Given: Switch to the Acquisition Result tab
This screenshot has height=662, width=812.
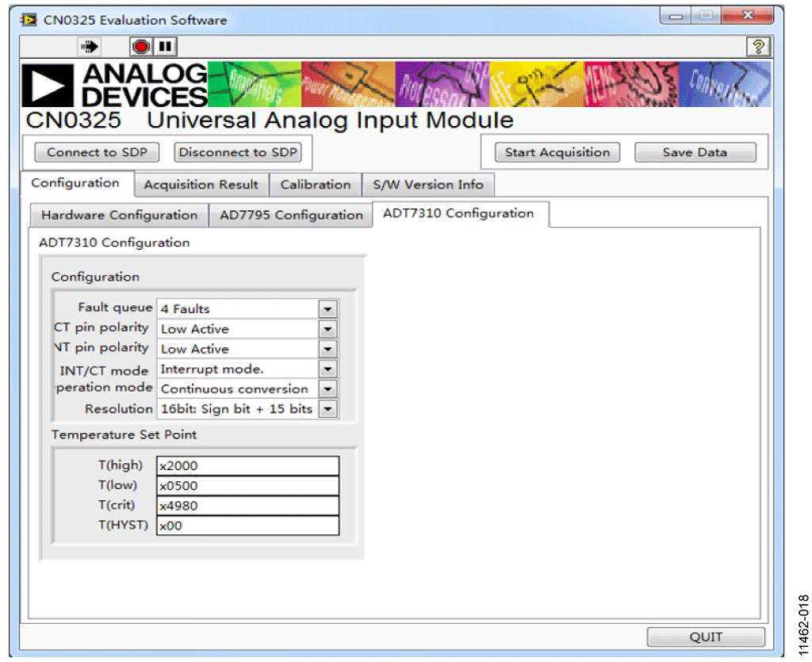Looking at the screenshot, I should point(201,185).
